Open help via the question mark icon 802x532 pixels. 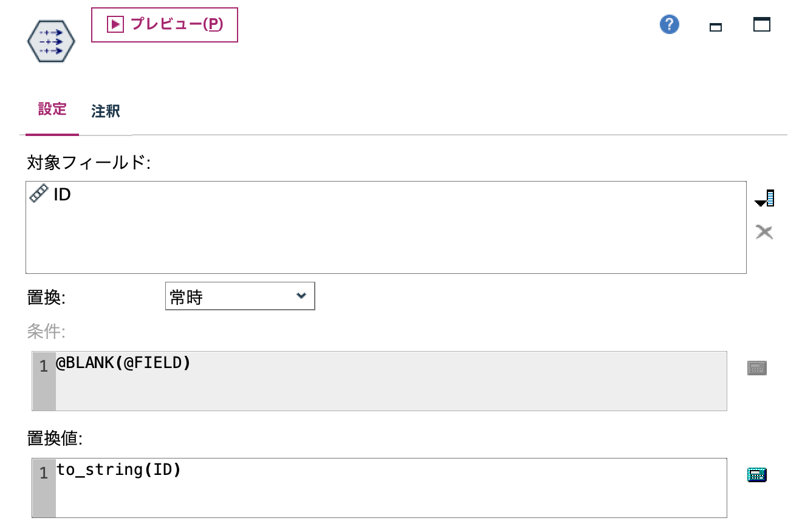(669, 25)
